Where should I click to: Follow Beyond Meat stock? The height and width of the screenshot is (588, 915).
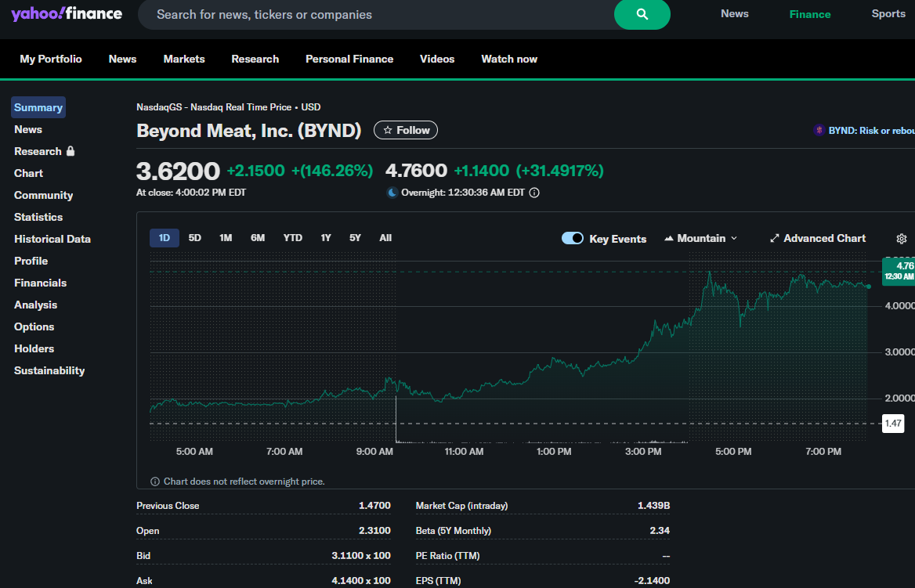[x=406, y=130]
